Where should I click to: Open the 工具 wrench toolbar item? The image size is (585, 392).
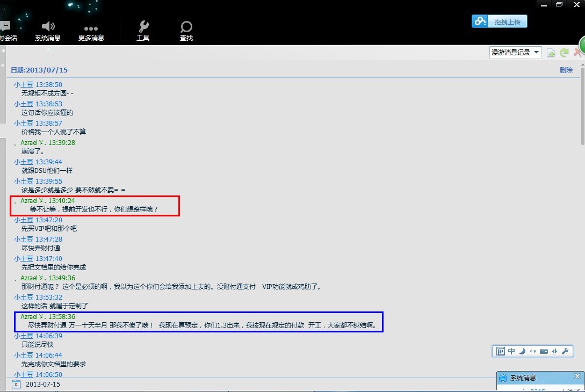point(143,31)
